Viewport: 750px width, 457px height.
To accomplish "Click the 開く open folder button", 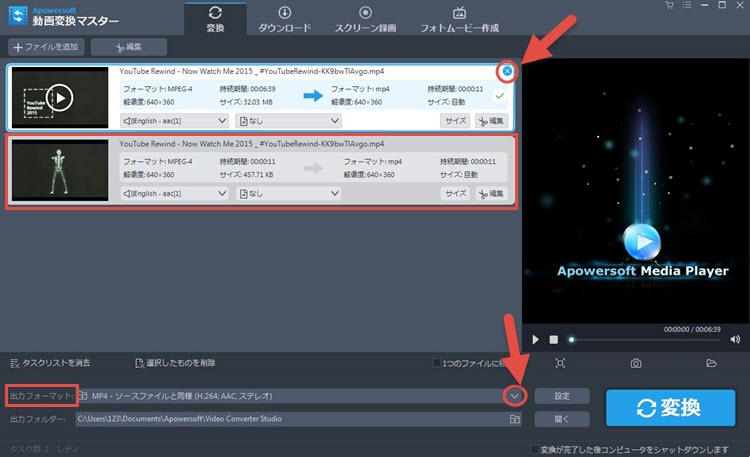I will [562, 419].
